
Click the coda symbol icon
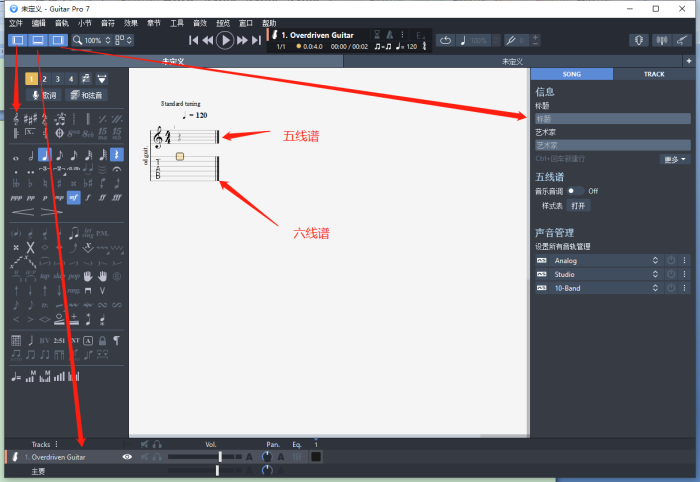point(59,133)
